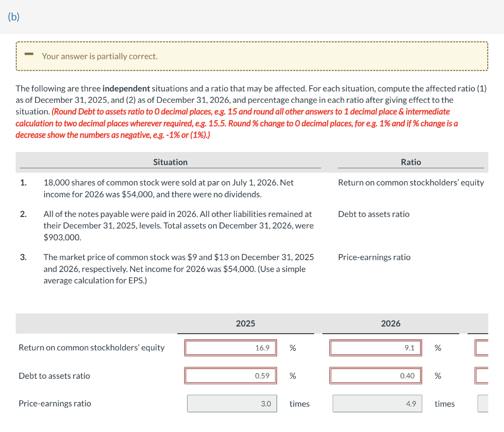Viewport: 504px width, 432px height.
Task: Select the Return on common stockholders' equity row label
Action: click(91, 347)
